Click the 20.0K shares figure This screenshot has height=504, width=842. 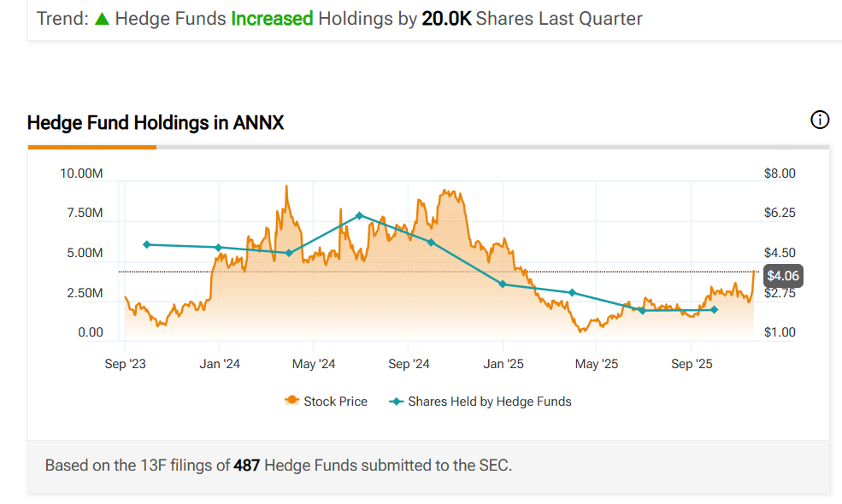tap(446, 19)
